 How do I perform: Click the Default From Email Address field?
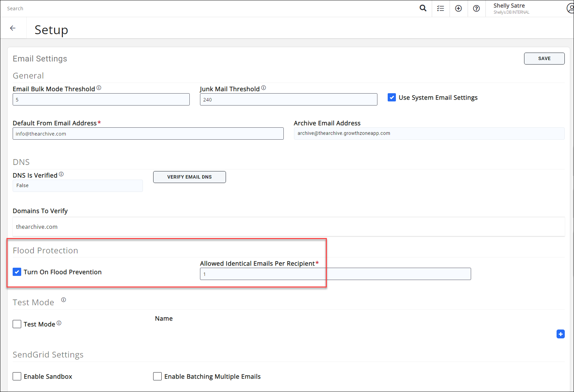(x=148, y=134)
